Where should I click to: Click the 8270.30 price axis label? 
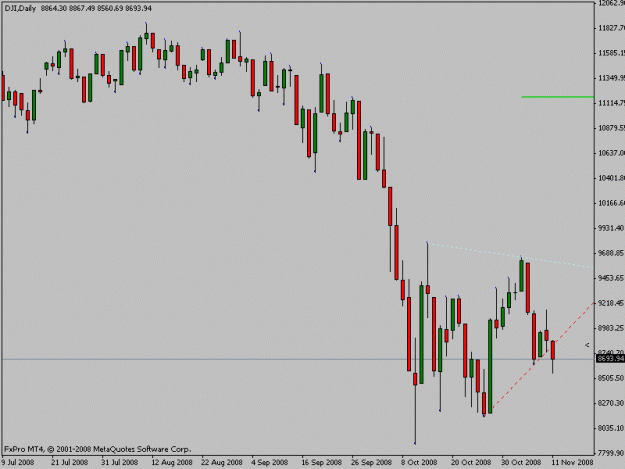[611, 403]
